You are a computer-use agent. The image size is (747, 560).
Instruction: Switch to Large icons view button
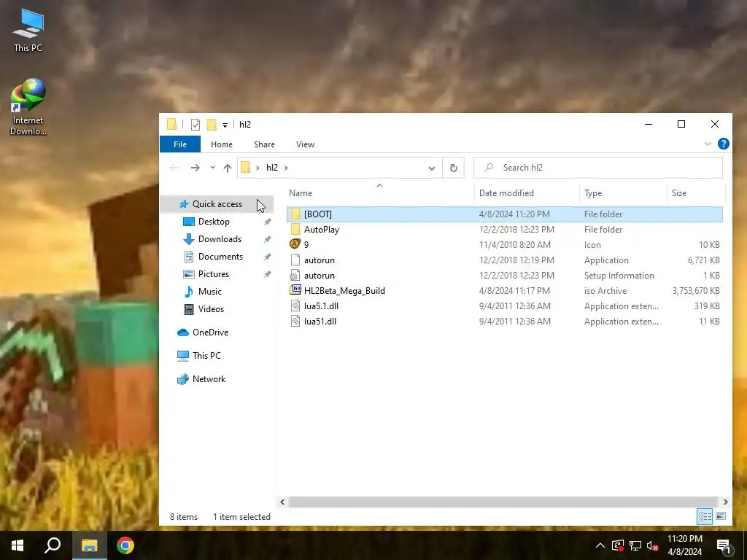pos(721,516)
